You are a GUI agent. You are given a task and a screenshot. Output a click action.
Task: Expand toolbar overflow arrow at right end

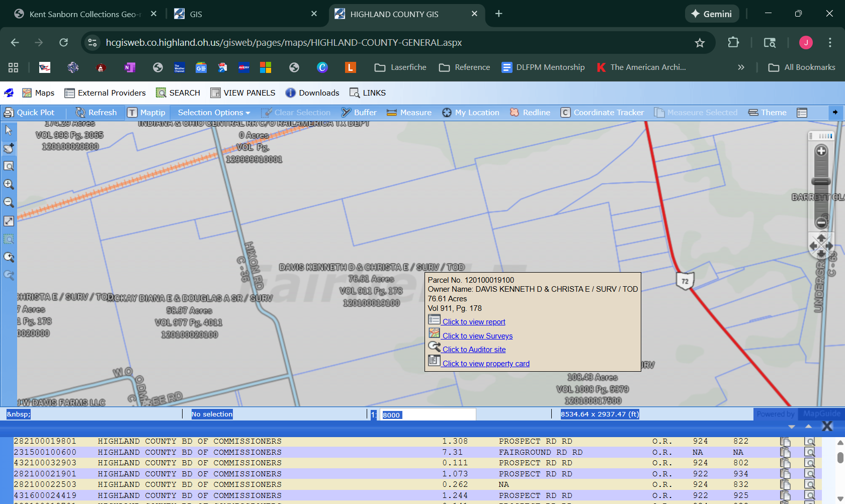(x=835, y=112)
